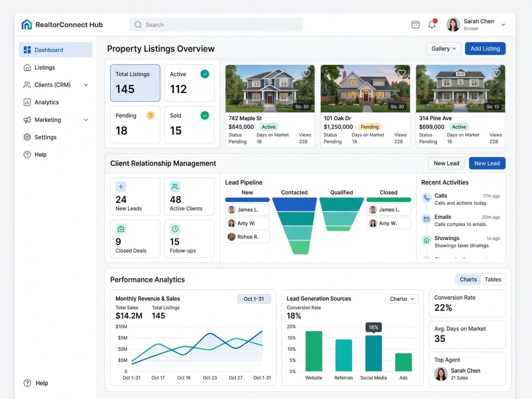This screenshot has height=399, width=532.
Task: Click Rohee R. avatar in the New column
Action: click(x=232, y=237)
